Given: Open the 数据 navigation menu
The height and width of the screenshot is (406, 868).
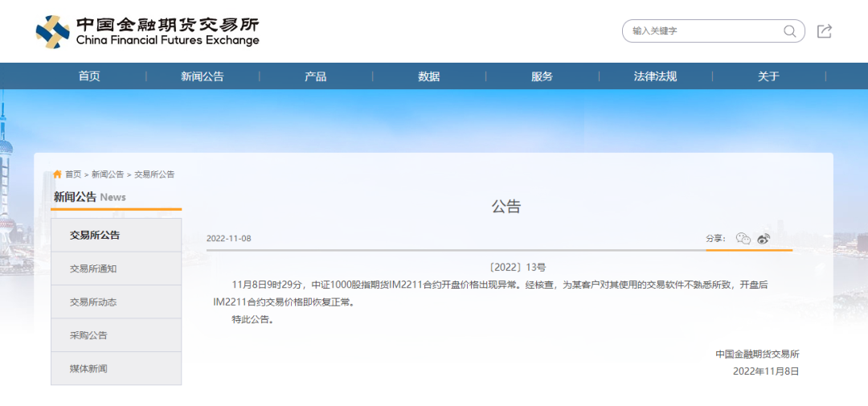Looking at the screenshot, I should [x=429, y=76].
